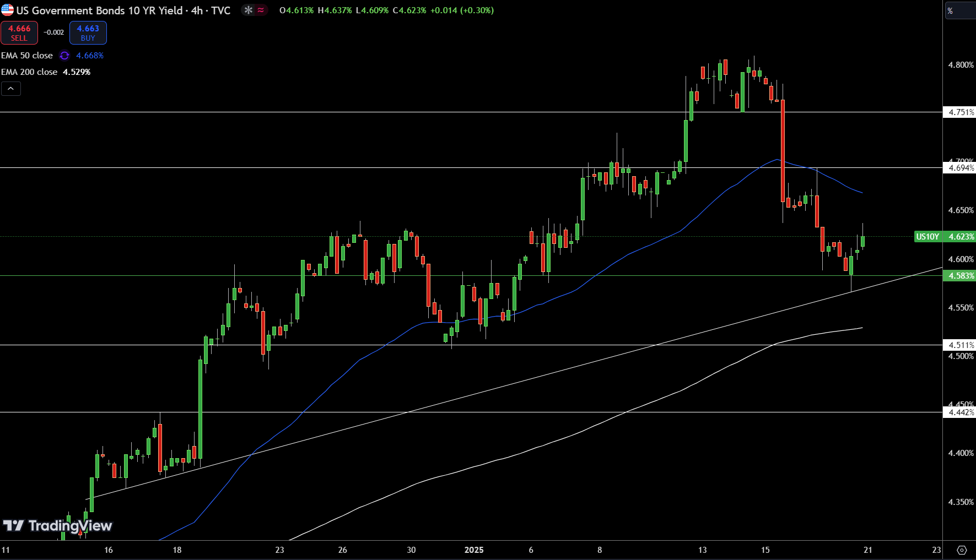The height and width of the screenshot is (560, 976).
Task: Click the purple refresh icon beside EMA 50
Action: pos(64,56)
